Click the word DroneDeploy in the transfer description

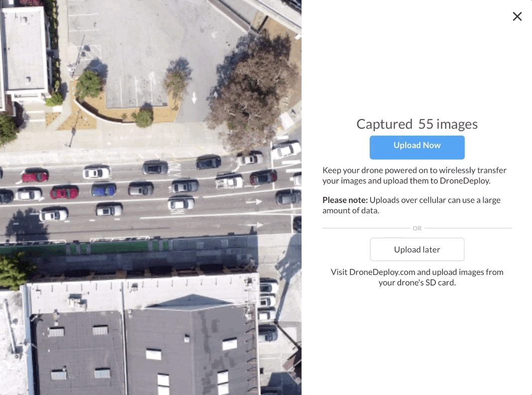coord(465,181)
